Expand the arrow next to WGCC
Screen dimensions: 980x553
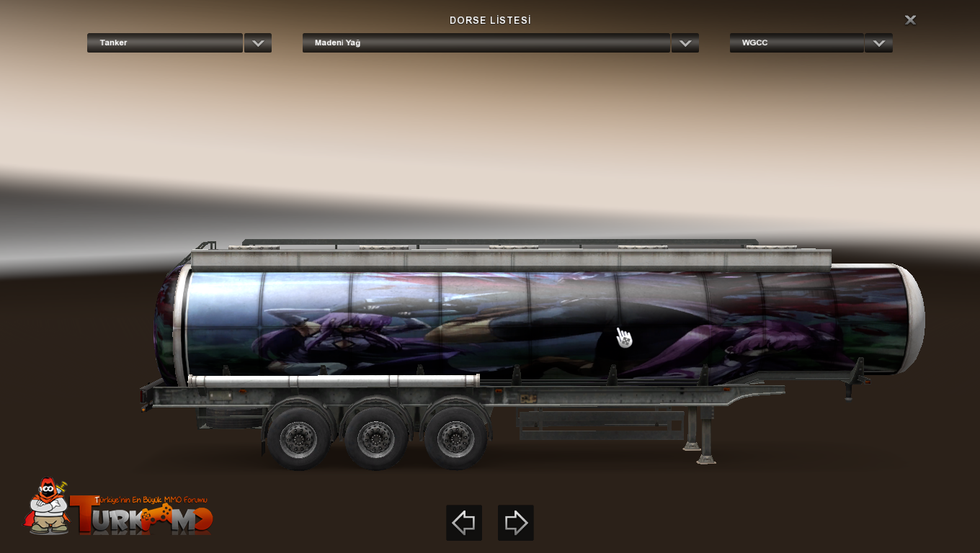point(879,42)
